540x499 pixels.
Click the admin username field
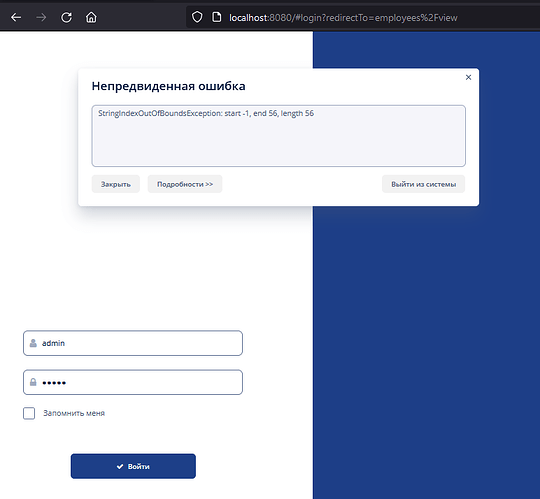133,343
